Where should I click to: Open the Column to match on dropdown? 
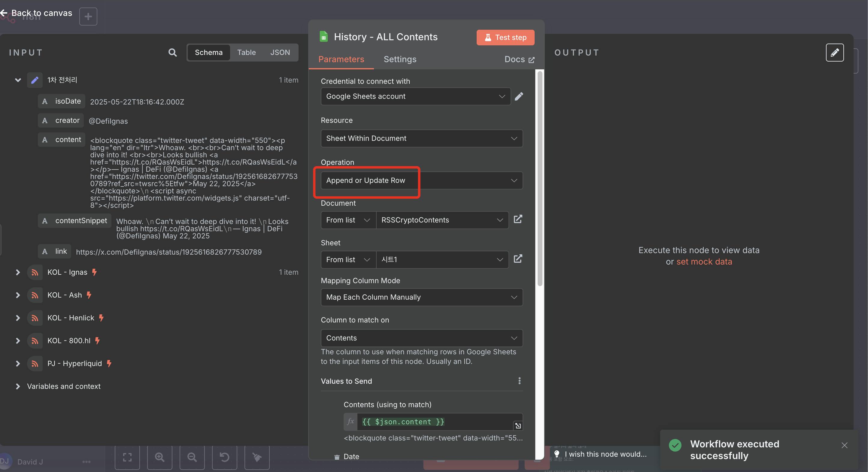pos(421,338)
